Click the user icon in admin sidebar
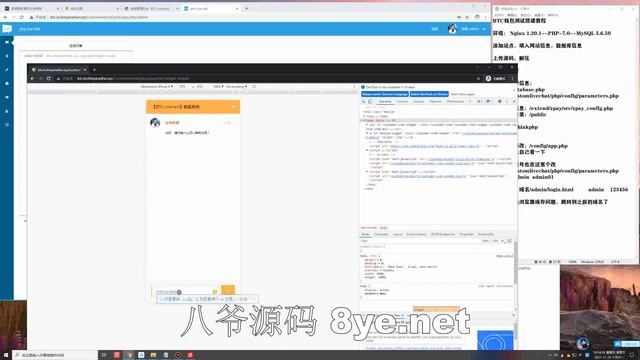Image resolution: width=640 pixels, height=360 pixels. point(7,111)
